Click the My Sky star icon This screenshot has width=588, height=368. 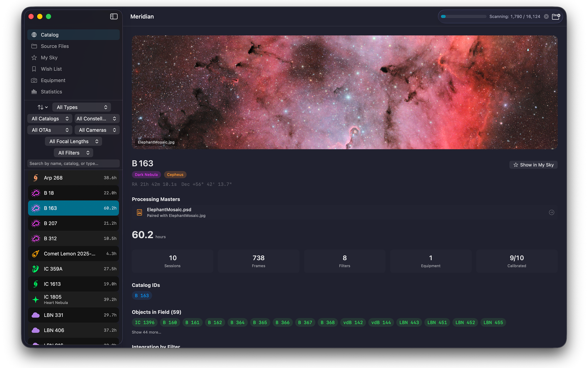pyautogui.click(x=34, y=58)
